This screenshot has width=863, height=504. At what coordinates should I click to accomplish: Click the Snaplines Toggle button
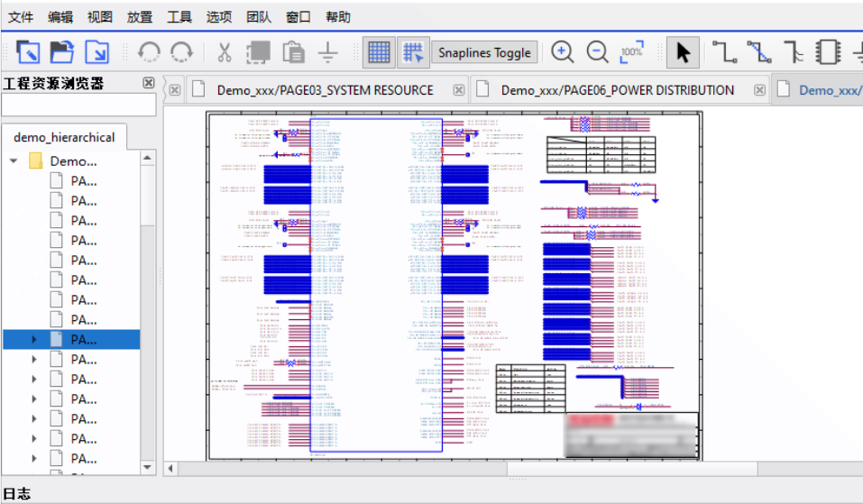click(484, 52)
